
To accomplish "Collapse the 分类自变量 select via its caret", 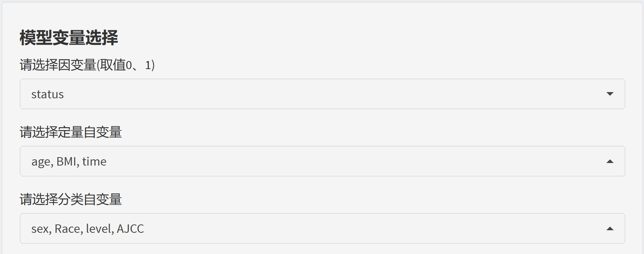I will [x=610, y=228].
